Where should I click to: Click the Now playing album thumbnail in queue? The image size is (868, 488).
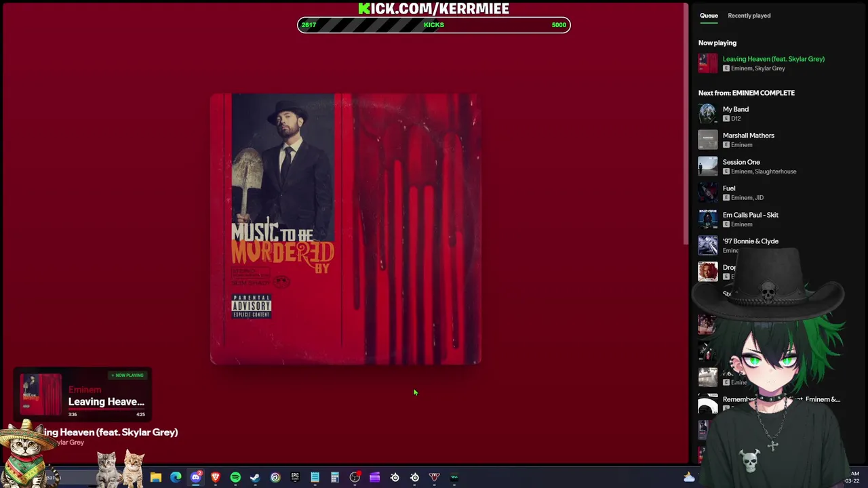click(x=708, y=63)
